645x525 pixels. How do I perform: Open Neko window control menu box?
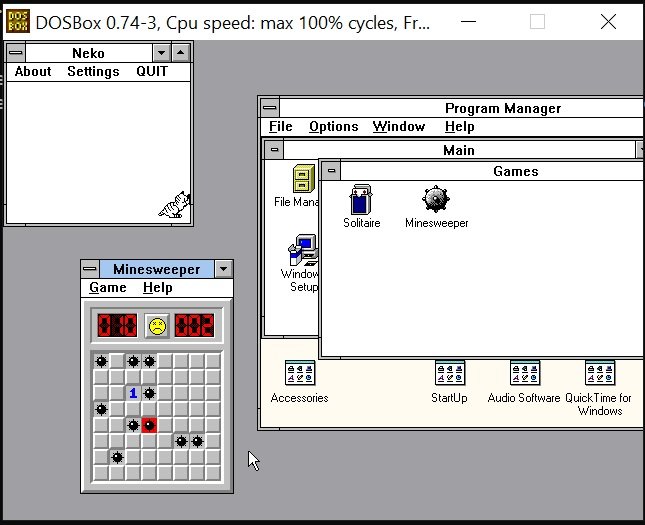[16, 53]
